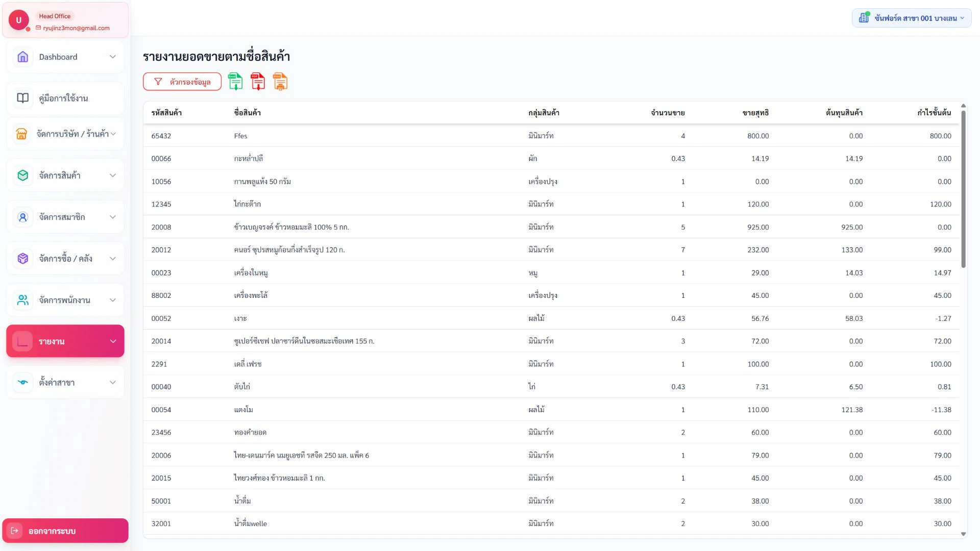Click the Dashboard home icon
This screenshot has height=551, width=980.
(23, 57)
